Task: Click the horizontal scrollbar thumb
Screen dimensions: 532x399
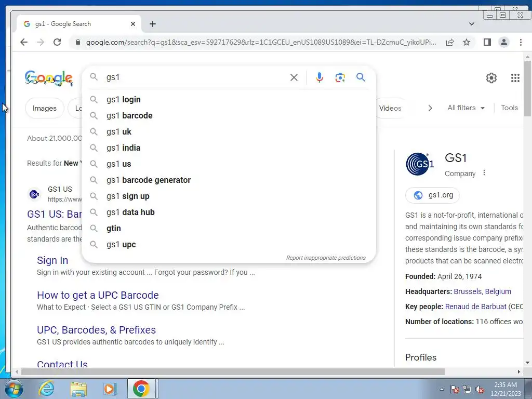Action: click(x=233, y=372)
